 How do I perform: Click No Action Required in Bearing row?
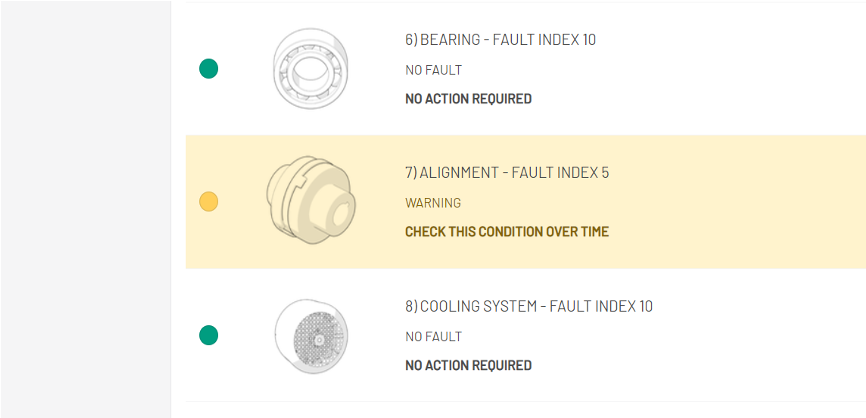468,99
